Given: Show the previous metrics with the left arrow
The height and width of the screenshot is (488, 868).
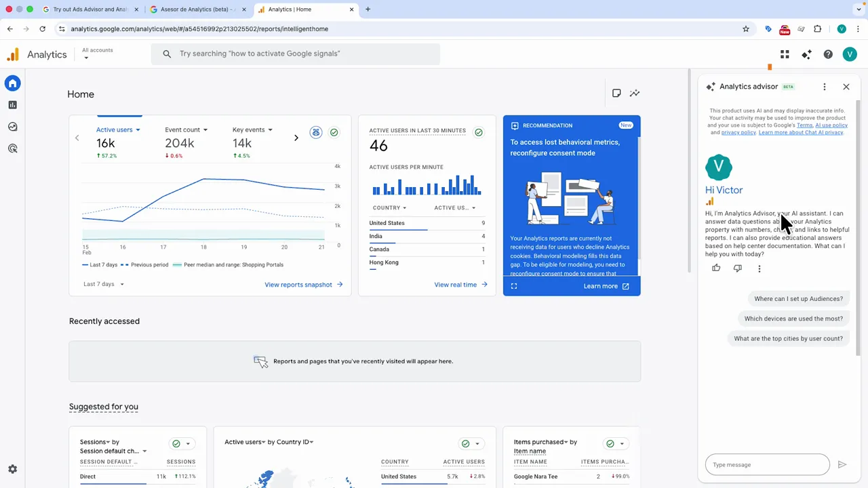Looking at the screenshot, I should tap(77, 138).
